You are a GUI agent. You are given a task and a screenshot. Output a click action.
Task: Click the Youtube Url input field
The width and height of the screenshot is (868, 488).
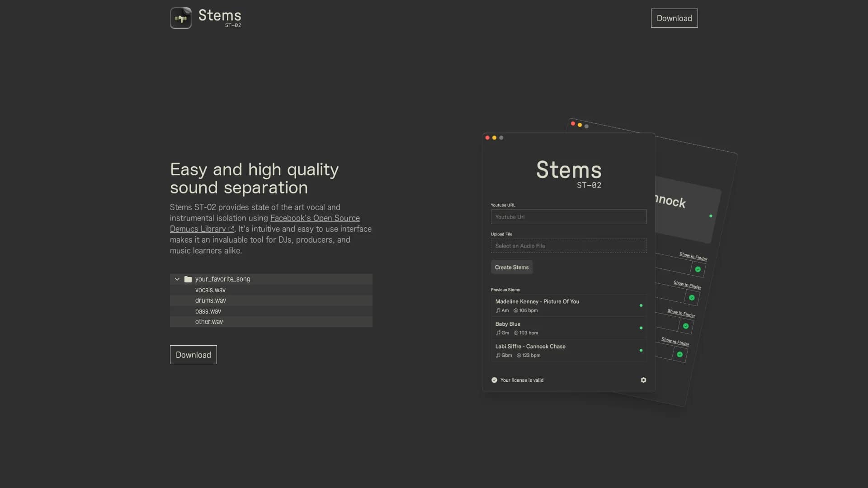pos(569,217)
